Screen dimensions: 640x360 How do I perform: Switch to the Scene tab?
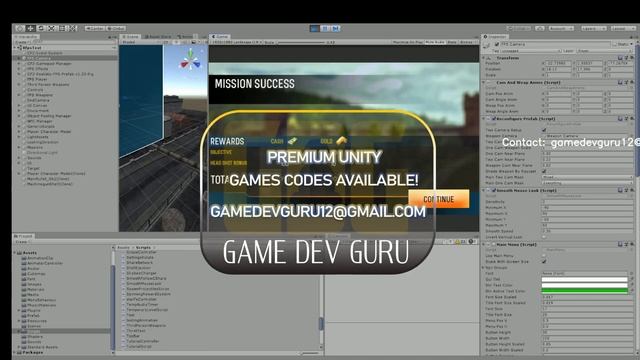(130, 37)
